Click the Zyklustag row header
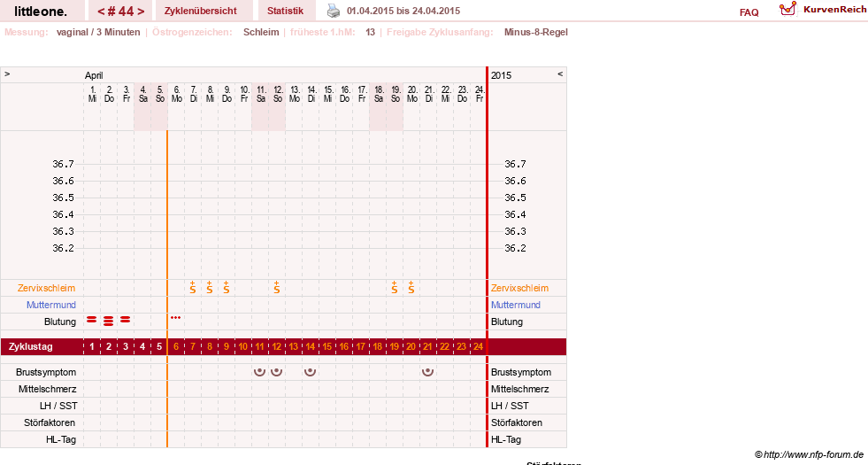The height and width of the screenshot is (465, 868). (x=30, y=346)
